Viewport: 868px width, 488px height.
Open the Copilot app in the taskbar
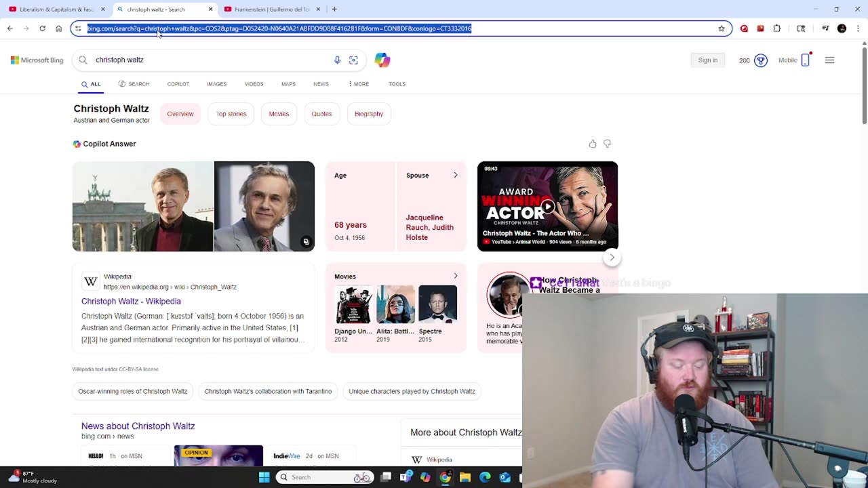[425, 477]
